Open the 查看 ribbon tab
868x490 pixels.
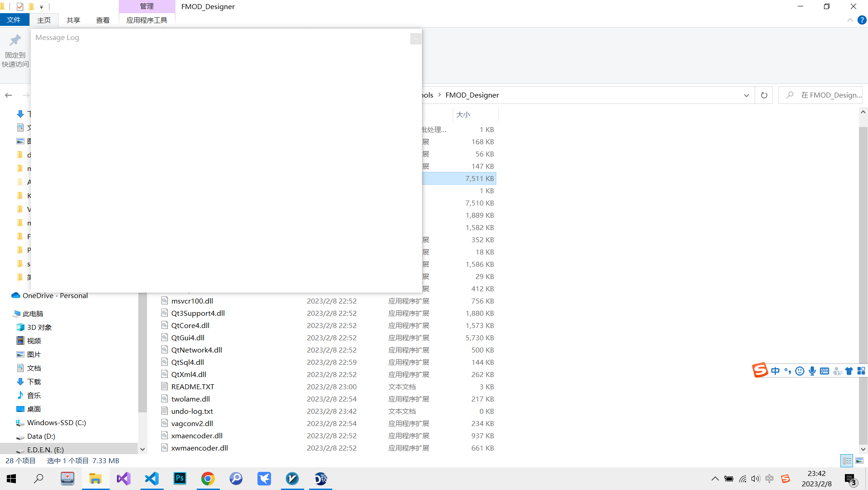(x=103, y=20)
